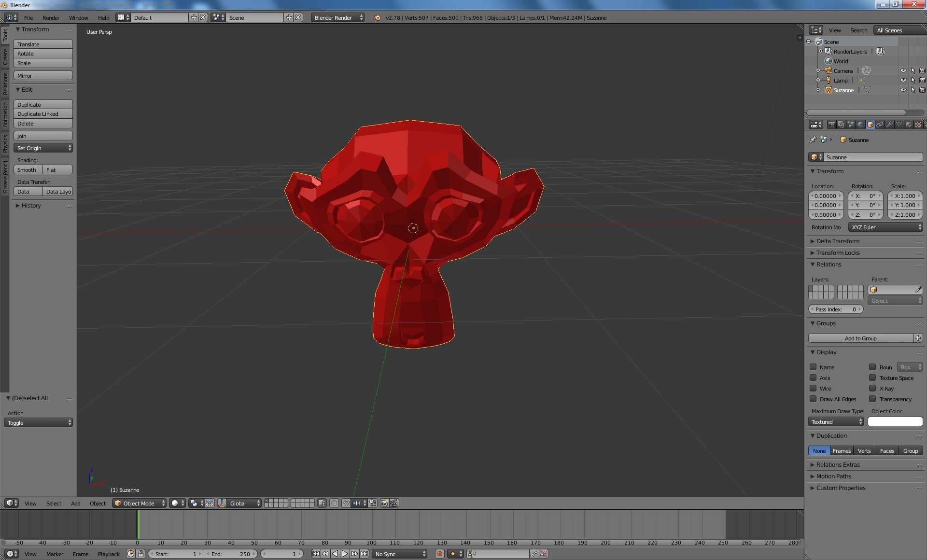The image size is (927, 560).
Task: Expand the Delta Transform panel
Action: pyautogui.click(x=838, y=241)
